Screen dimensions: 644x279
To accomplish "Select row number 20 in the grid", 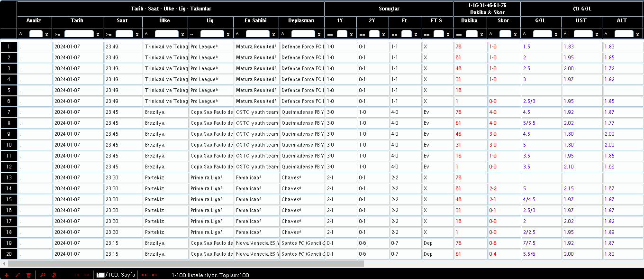I will click(9, 254).
